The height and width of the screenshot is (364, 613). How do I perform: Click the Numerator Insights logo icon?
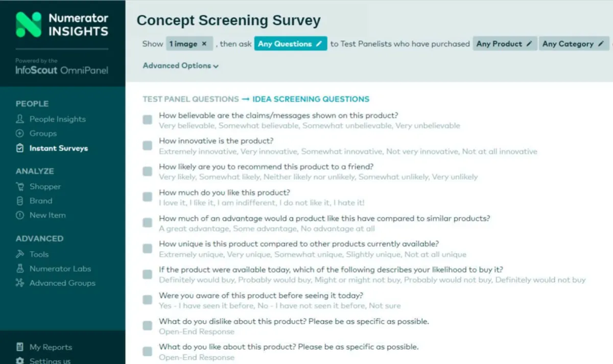click(x=29, y=25)
